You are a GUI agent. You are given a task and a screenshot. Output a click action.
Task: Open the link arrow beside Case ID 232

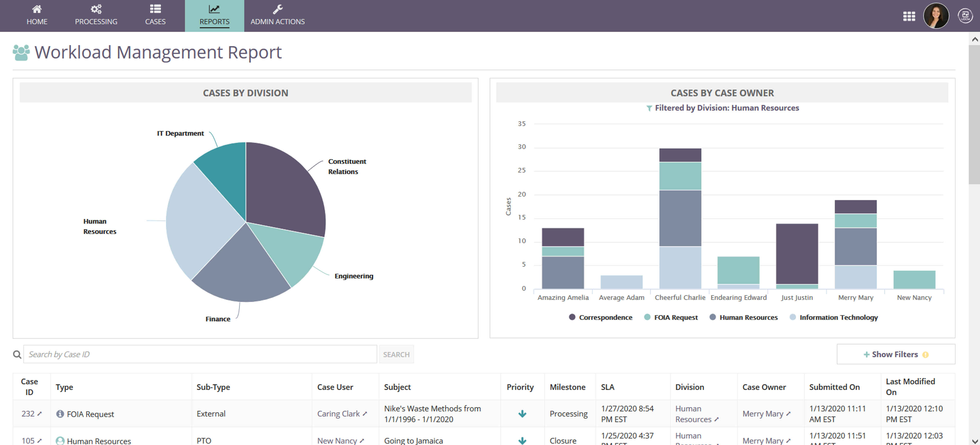[x=40, y=413]
